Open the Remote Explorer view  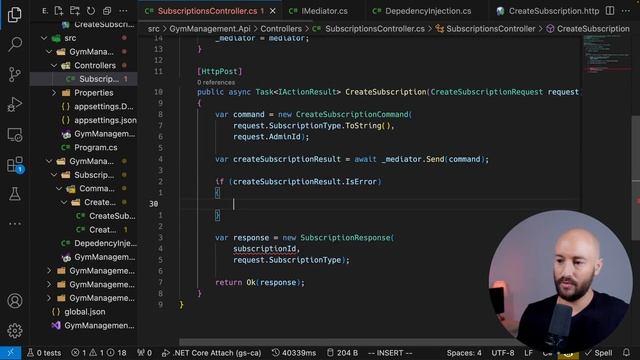click(x=15, y=135)
